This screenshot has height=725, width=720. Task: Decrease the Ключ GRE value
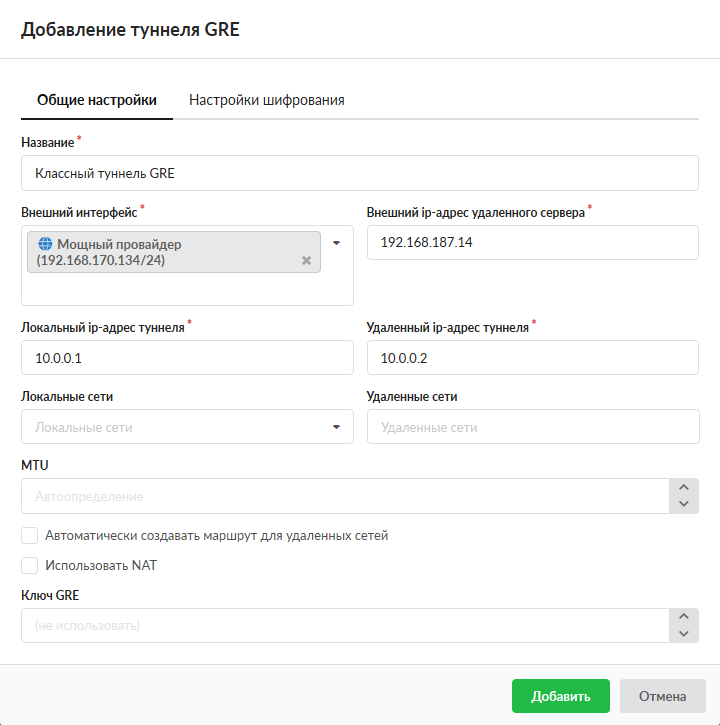[684, 634]
